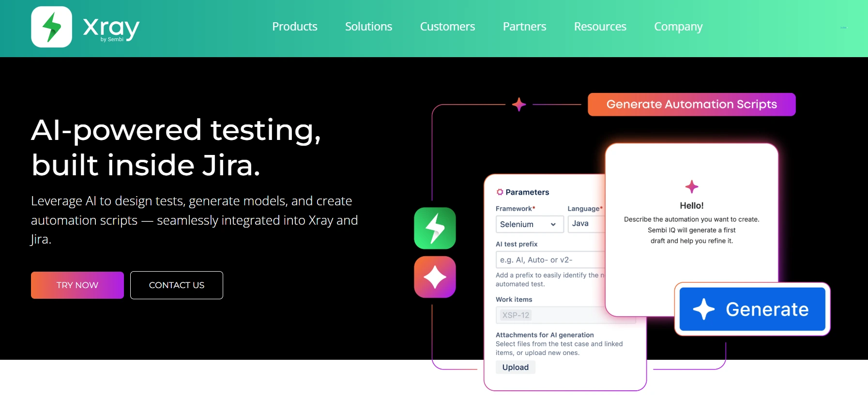This screenshot has width=868, height=399.
Task: Open the Customers menu
Action: pyautogui.click(x=447, y=27)
